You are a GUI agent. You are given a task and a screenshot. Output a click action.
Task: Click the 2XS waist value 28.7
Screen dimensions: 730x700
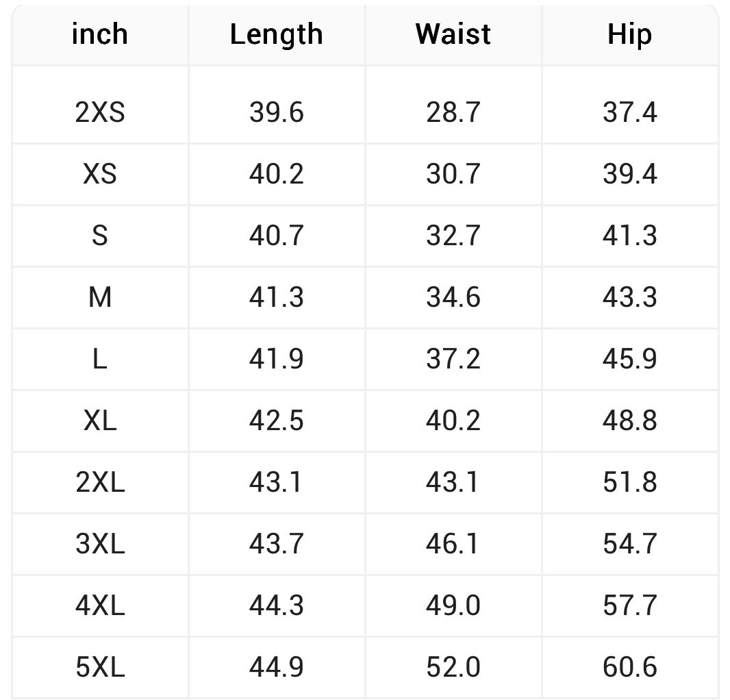(453, 112)
